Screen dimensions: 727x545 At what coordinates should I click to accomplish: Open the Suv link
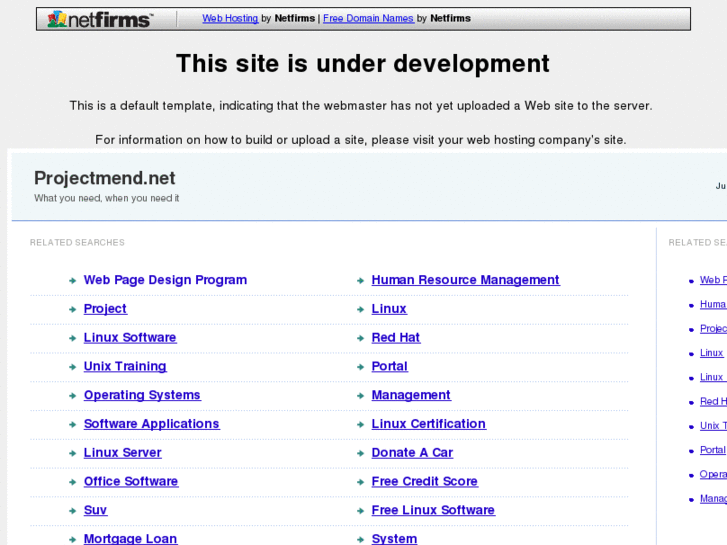click(95, 510)
